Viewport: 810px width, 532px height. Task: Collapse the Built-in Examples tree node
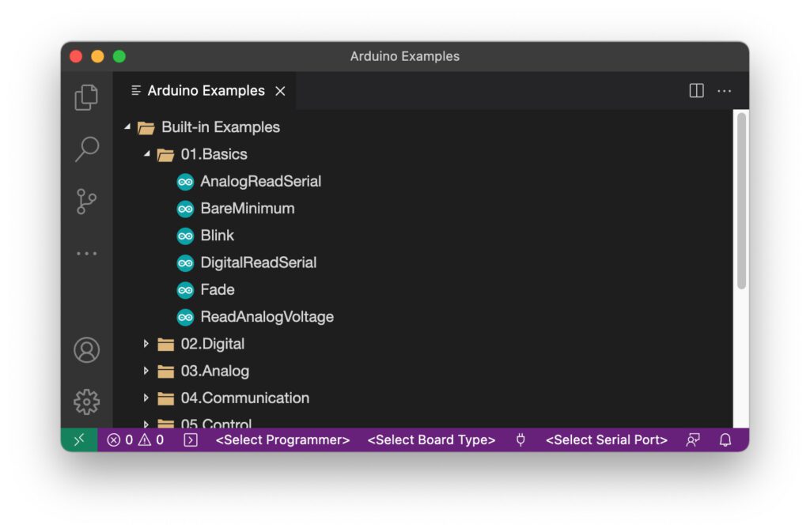click(x=127, y=127)
